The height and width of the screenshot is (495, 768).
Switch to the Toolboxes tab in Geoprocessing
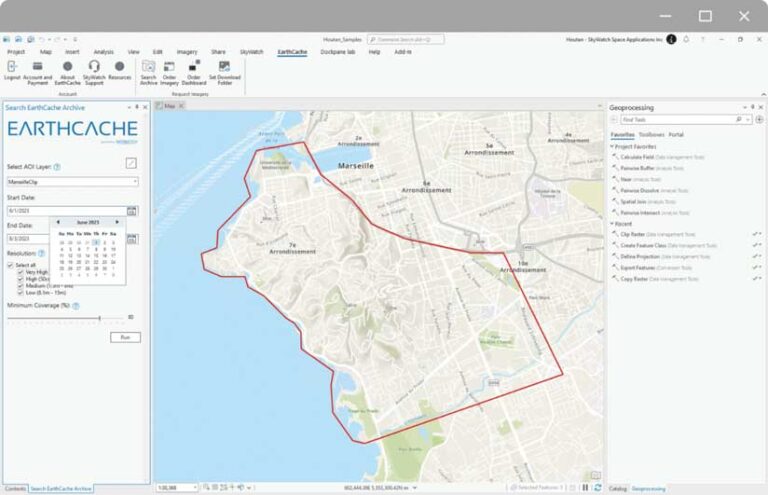[x=651, y=135]
